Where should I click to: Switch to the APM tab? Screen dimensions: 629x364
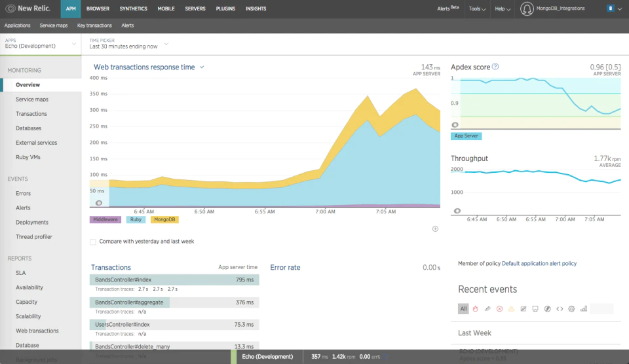point(71,9)
